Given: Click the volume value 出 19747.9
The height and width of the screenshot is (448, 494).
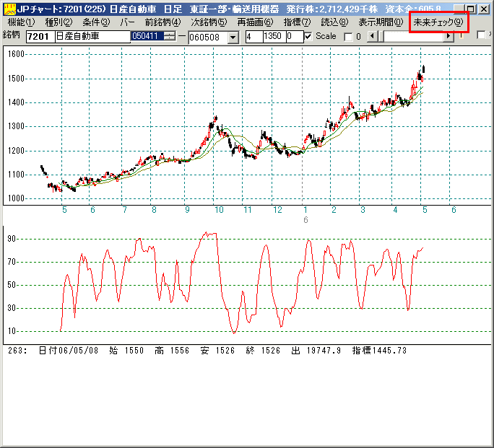Looking at the screenshot, I should coord(316,350).
